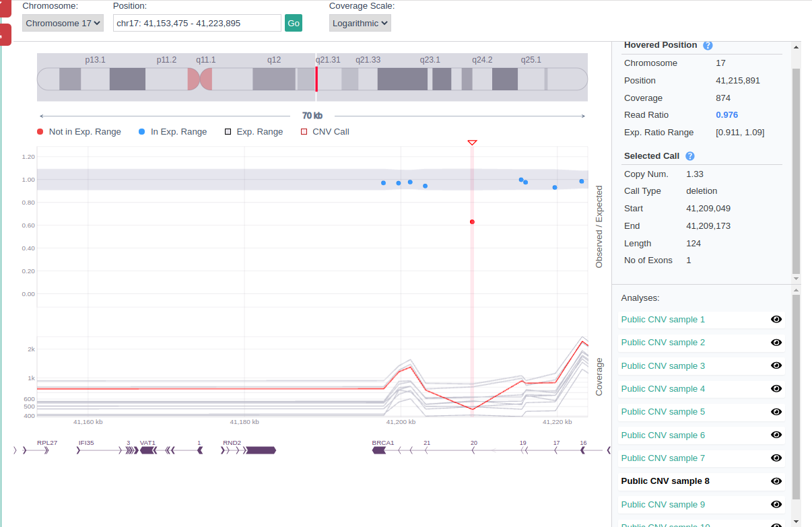Click the help icon next to Selected Call
Viewport: 812px width, 527px height.
[x=689, y=156]
